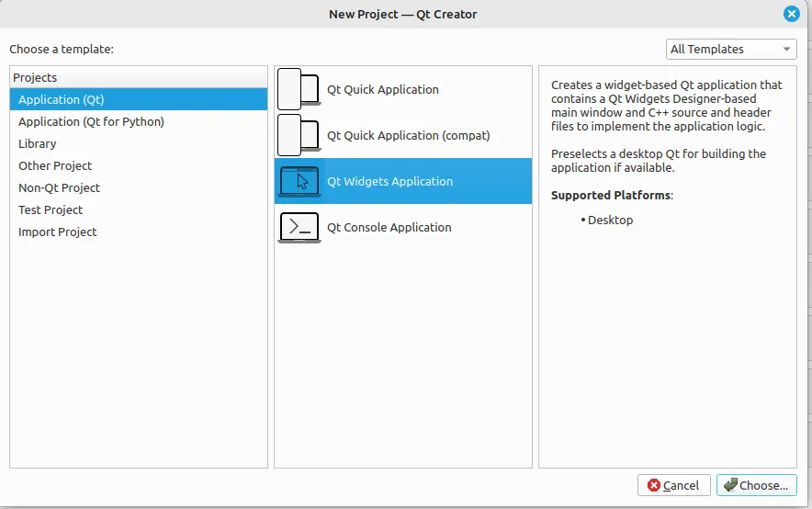Click the Choose... button
812x509 pixels.
tap(757, 485)
